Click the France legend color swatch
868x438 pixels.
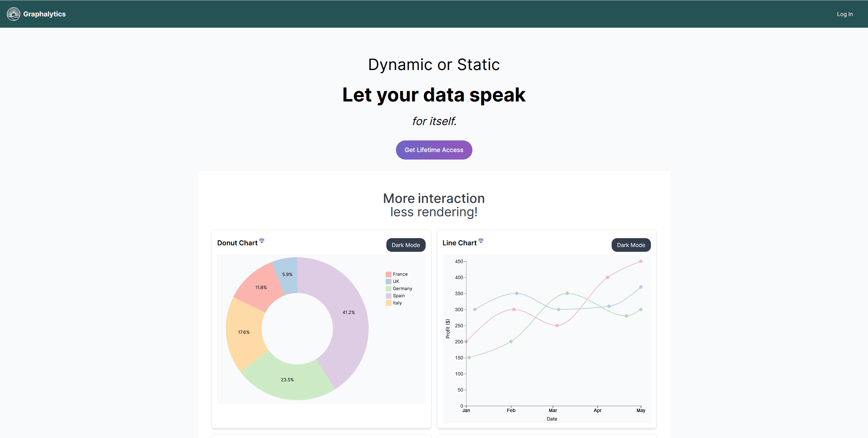click(388, 274)
